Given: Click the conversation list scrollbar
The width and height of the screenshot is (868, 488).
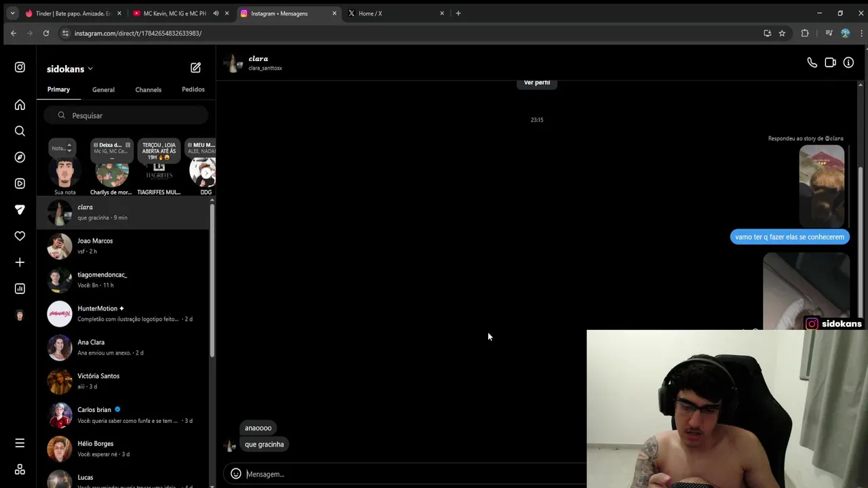Looking at the screenshot, I should (212, 280).
